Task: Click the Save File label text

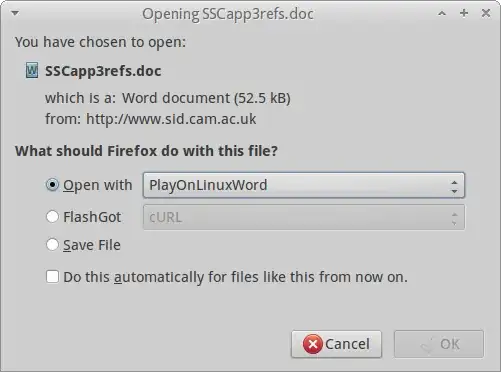Action: point(92,245)
